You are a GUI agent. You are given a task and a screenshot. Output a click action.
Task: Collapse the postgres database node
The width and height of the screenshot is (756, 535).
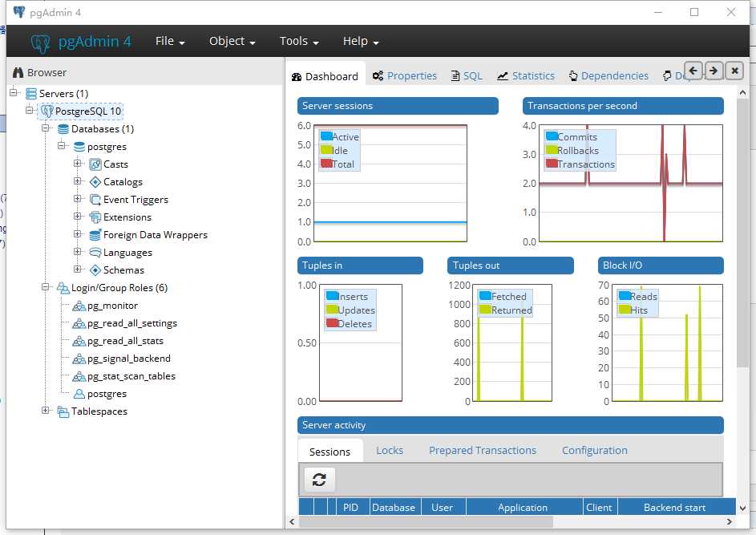tap(61, 145)
